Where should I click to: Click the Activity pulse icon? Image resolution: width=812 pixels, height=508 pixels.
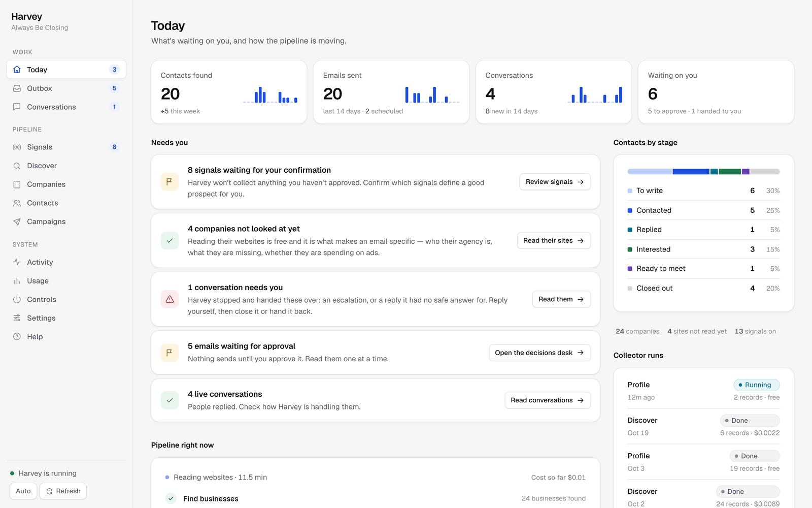(x=17, y=262)
